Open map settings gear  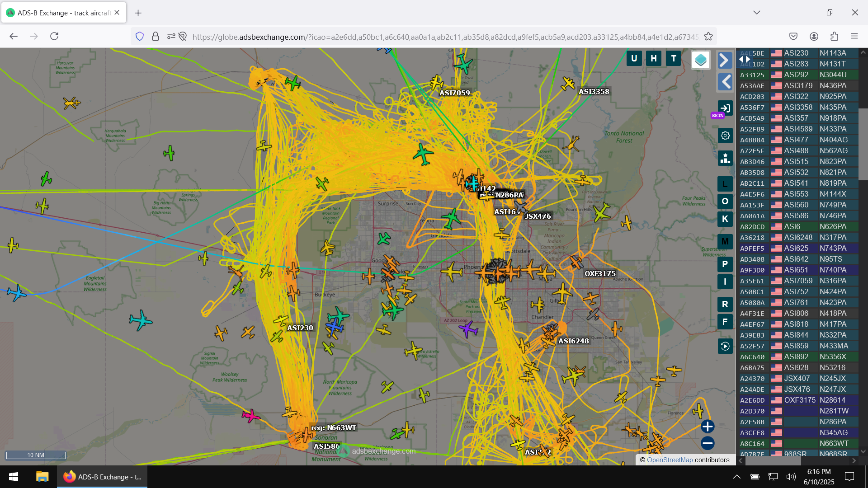725,136
